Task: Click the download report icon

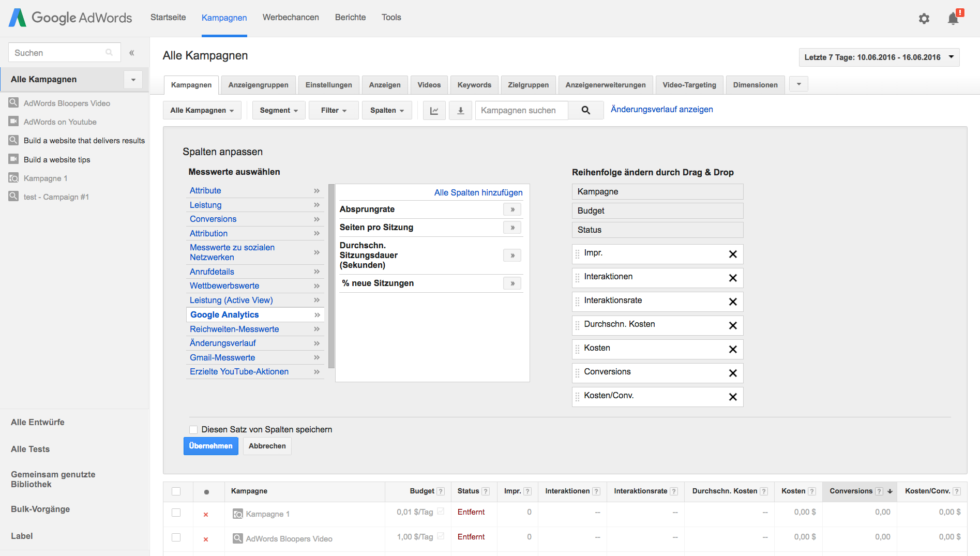Action: click(460, 110)
